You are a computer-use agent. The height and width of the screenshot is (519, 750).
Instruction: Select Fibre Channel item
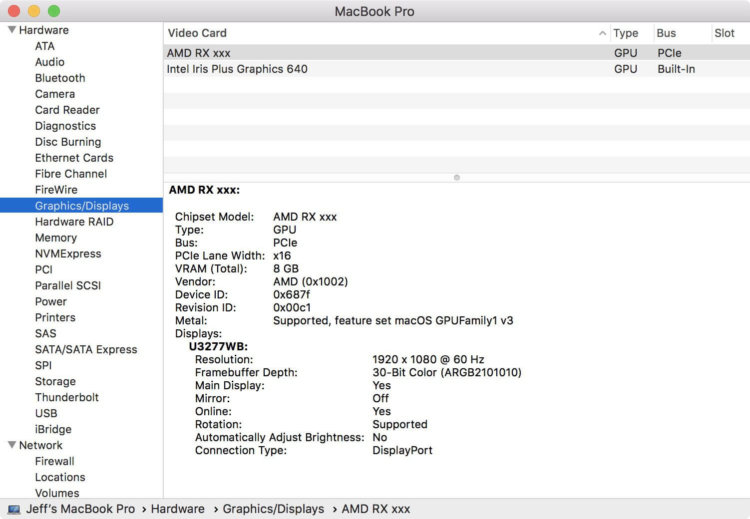[71, 174]
